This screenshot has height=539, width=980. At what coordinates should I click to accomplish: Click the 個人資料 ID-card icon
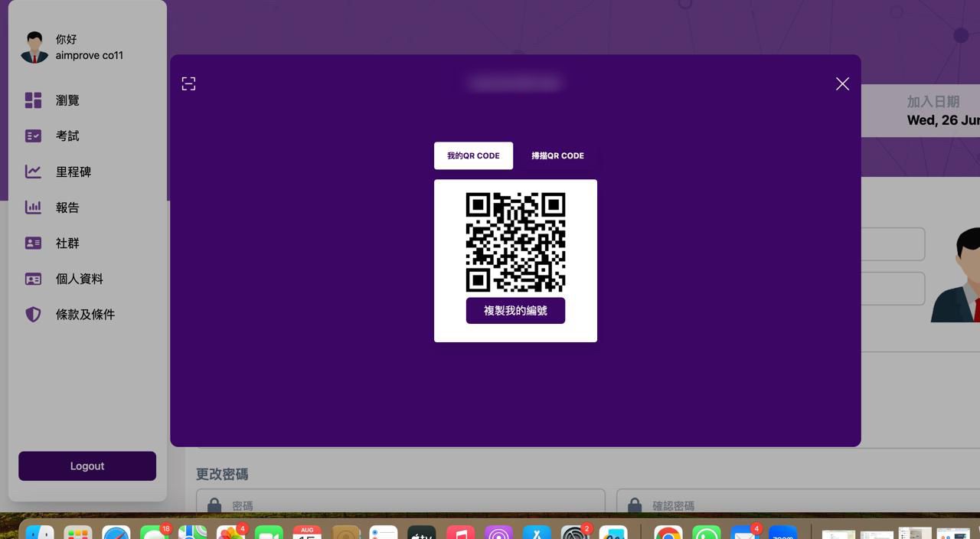[x=33, y=279]
